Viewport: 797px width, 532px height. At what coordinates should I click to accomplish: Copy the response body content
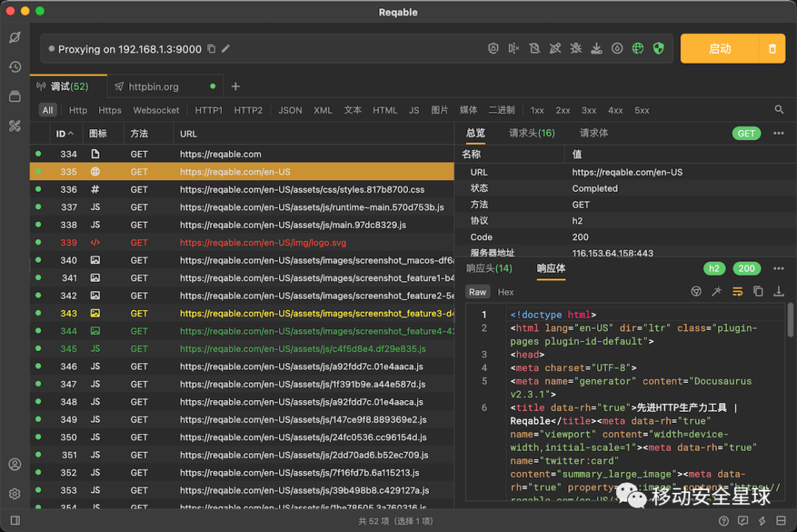tap(758, 291)
